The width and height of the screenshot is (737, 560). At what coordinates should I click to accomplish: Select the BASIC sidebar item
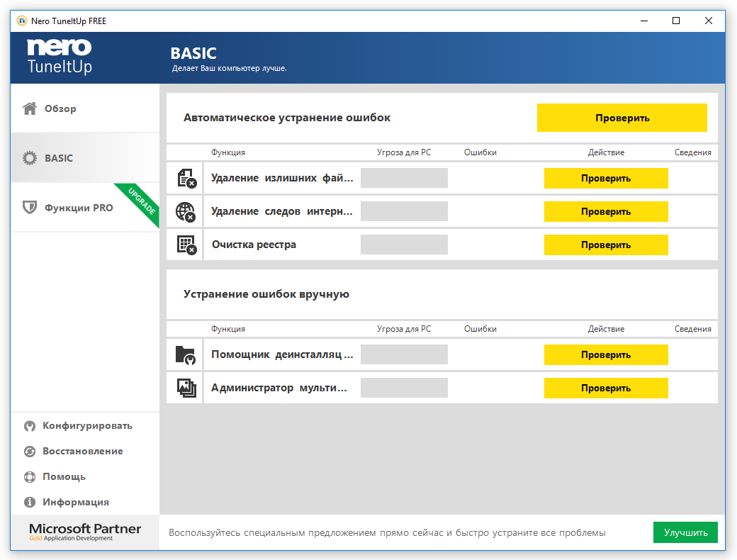(85, 158)
